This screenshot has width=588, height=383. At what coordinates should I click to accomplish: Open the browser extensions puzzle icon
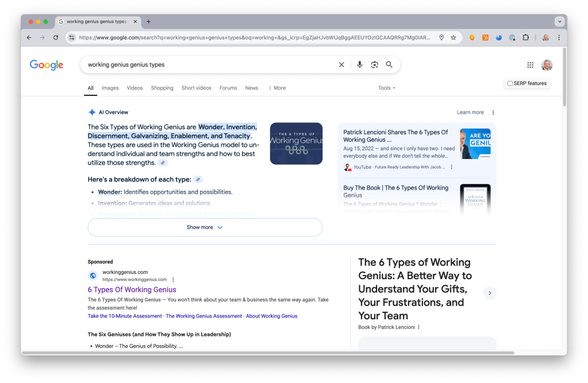525,37
